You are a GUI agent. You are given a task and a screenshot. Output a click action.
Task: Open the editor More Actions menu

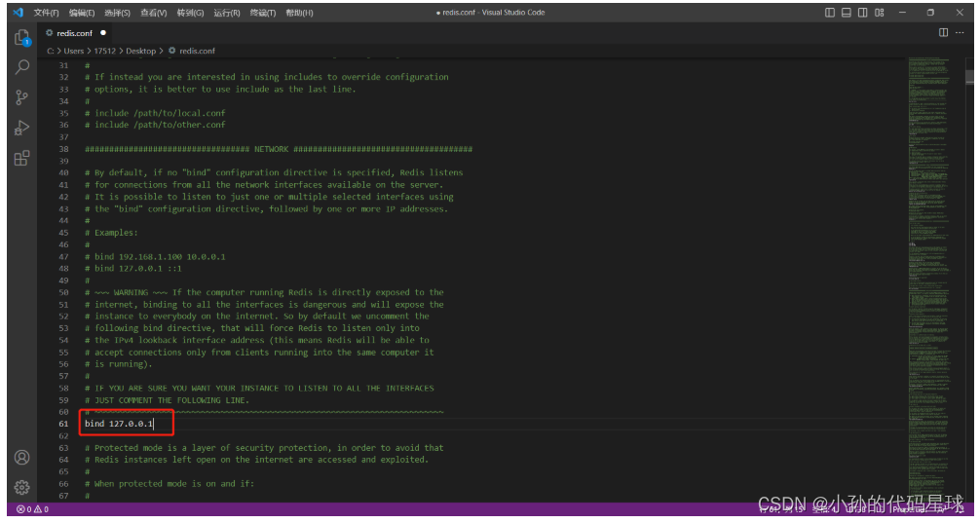(960, 32)
